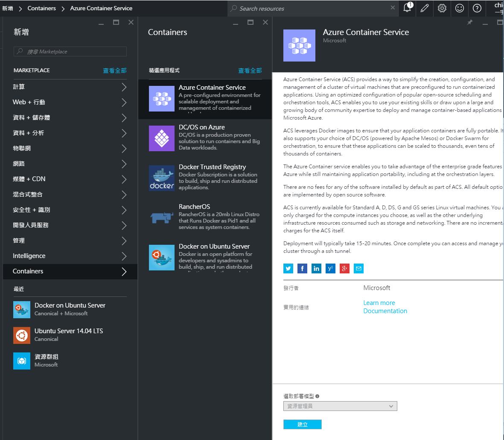The width and height of the screenshot is (504, 440).
Task: Open Docker on Ubuntu Server from recent items
Action: click(22, 310)
